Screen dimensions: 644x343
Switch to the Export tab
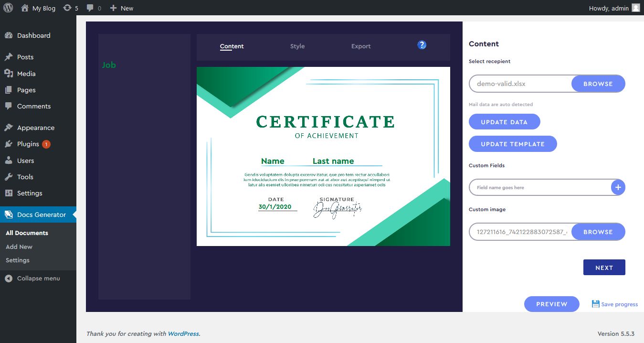[360, 46]
